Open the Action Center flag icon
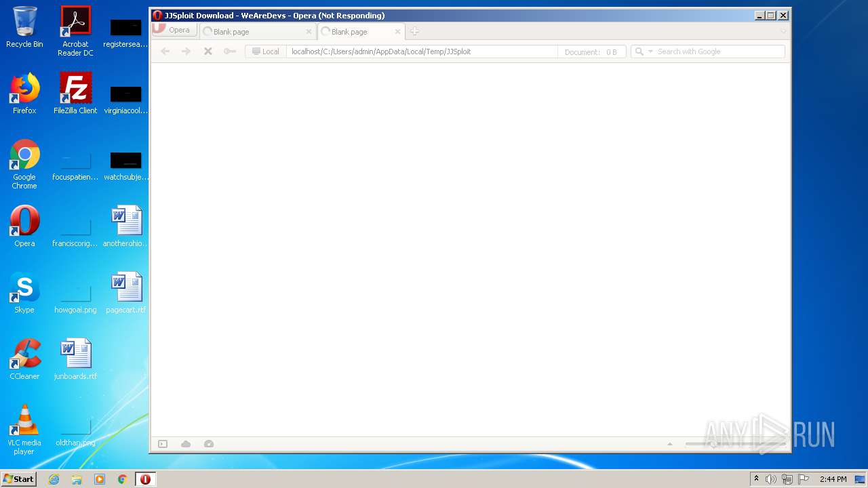The height and width of the screenshot is (488, 868). [804, 479]
